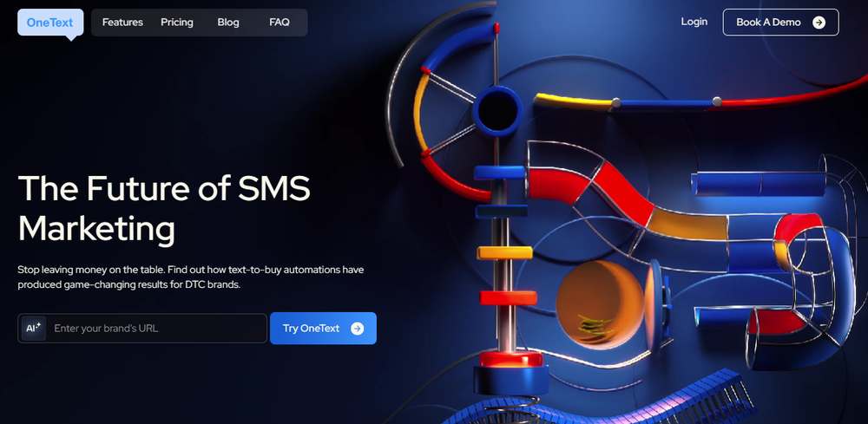This screenshot has height=424, width=868.
Task: Click the OneText speech-bubble logo
Action: coord(50,23)
